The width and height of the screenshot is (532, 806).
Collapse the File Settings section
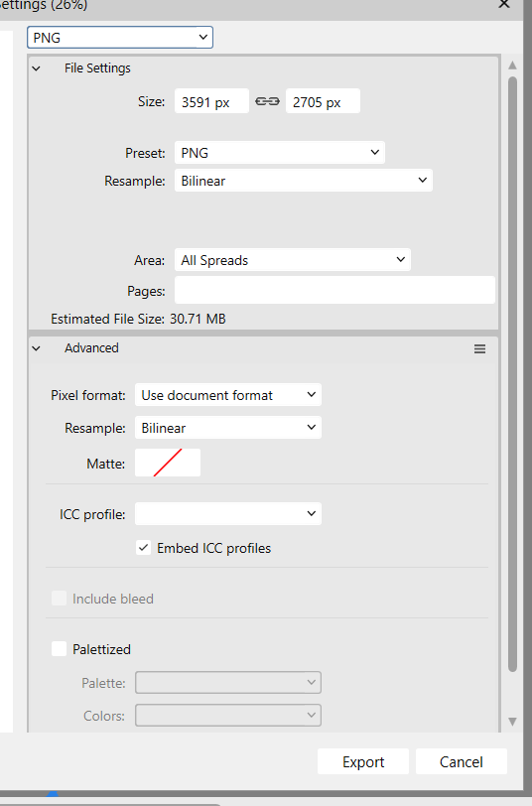coord(36,68)
